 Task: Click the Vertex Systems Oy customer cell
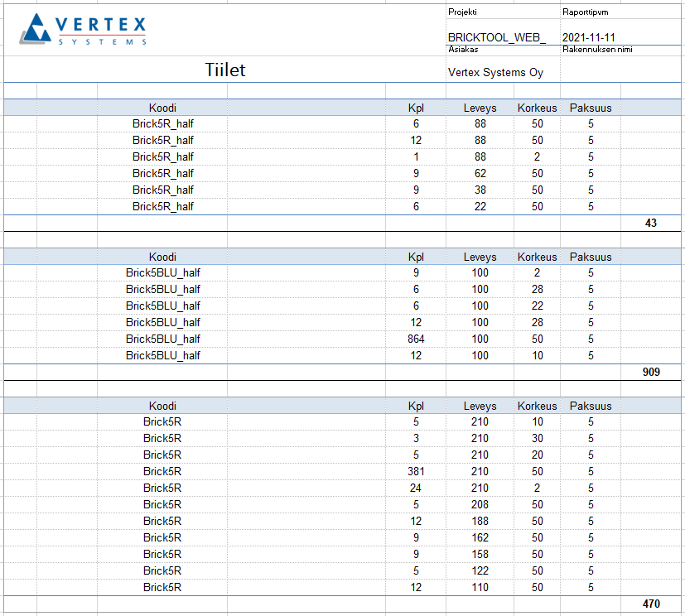tap(495, 72)
